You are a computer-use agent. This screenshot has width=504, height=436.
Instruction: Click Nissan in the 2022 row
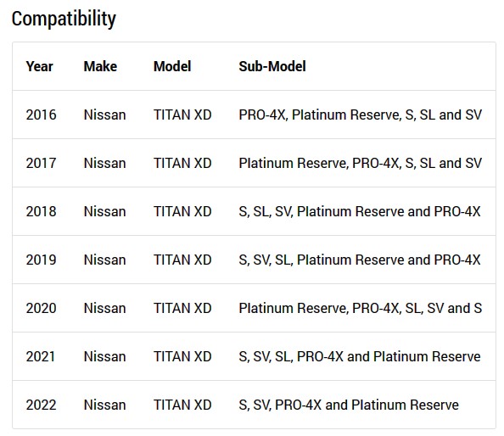click(104, 405)
